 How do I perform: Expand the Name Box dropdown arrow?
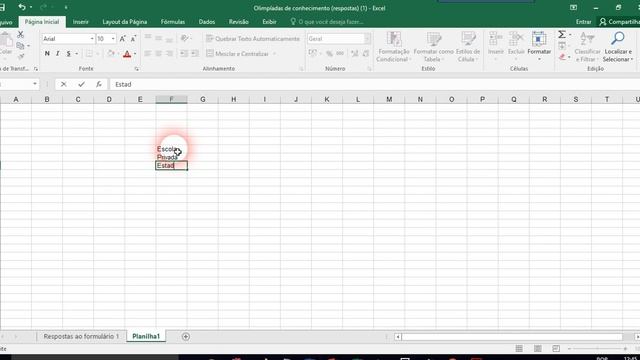[x=35, y=84]
